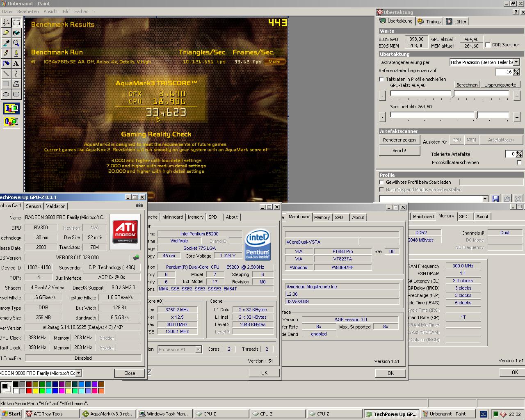525x420 pixels.
Task: Click the Bench! button
Action: [399, 151]
